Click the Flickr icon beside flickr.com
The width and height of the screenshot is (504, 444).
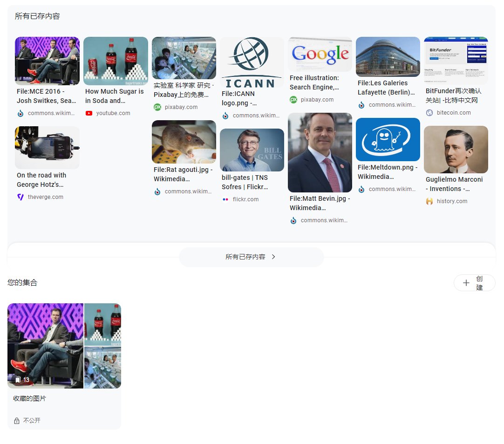(x=225, y=199)
